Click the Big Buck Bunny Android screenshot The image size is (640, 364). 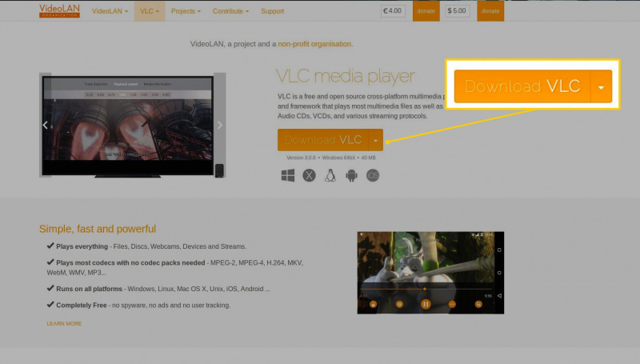click(x=430, y=273)
